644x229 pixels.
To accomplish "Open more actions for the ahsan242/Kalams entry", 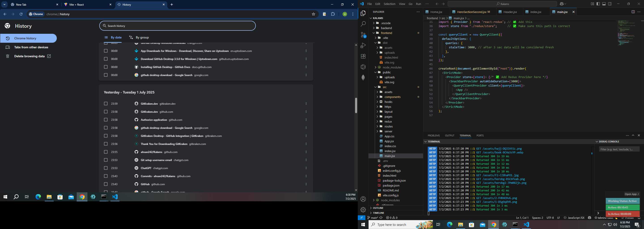I will 306,152.
